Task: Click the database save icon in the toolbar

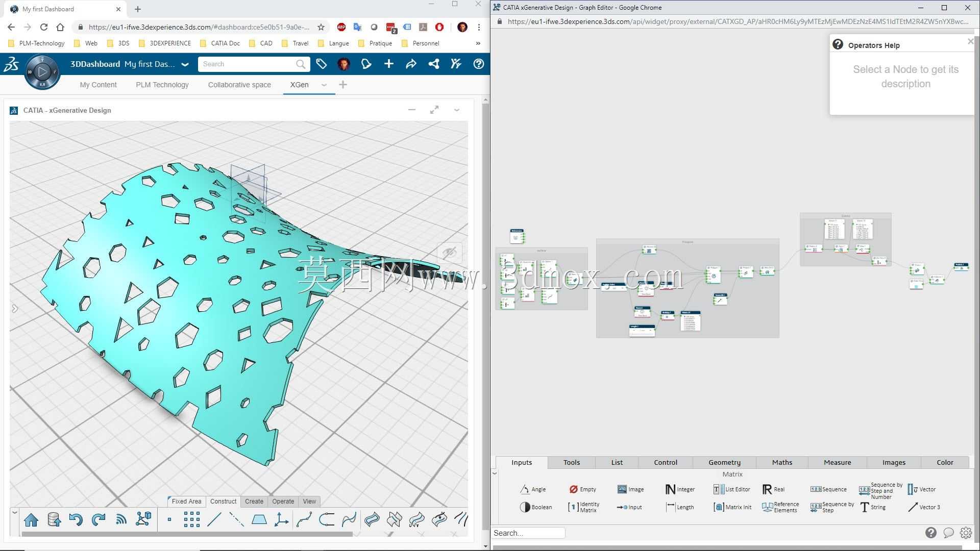Action: click(x=54, y=520)
